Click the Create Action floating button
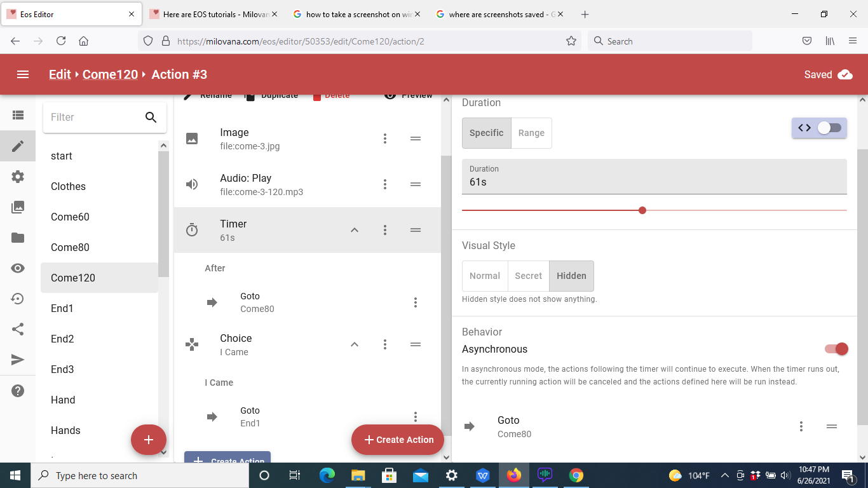Viewport: 868px width, 488px height. tap(398, 440)
